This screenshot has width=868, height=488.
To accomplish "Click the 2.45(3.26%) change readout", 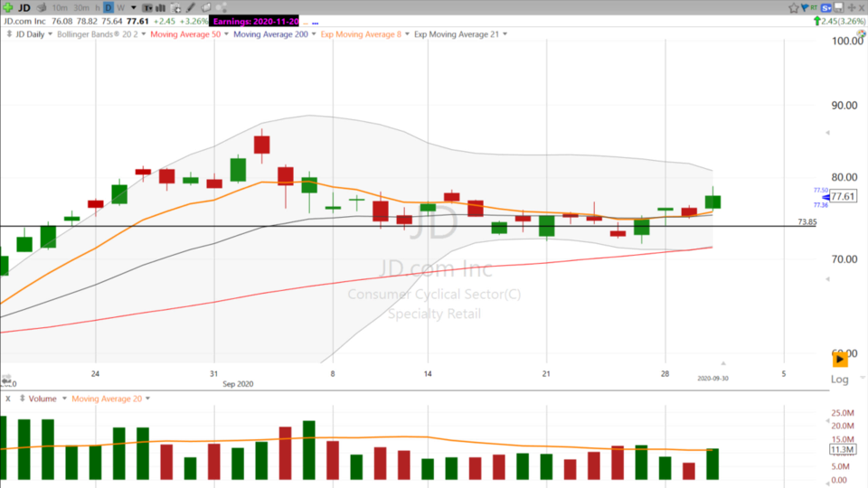I will (x=843, y=21).
